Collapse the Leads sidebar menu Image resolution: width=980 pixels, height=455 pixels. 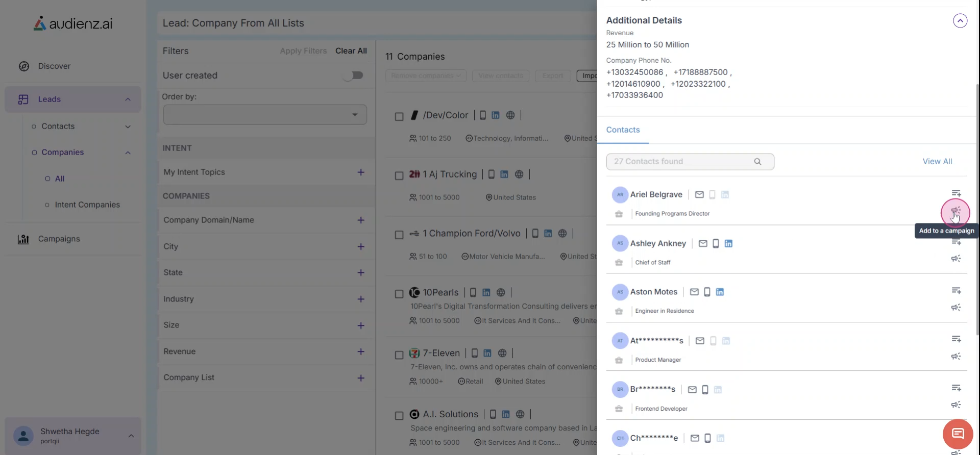coord(128,99)
